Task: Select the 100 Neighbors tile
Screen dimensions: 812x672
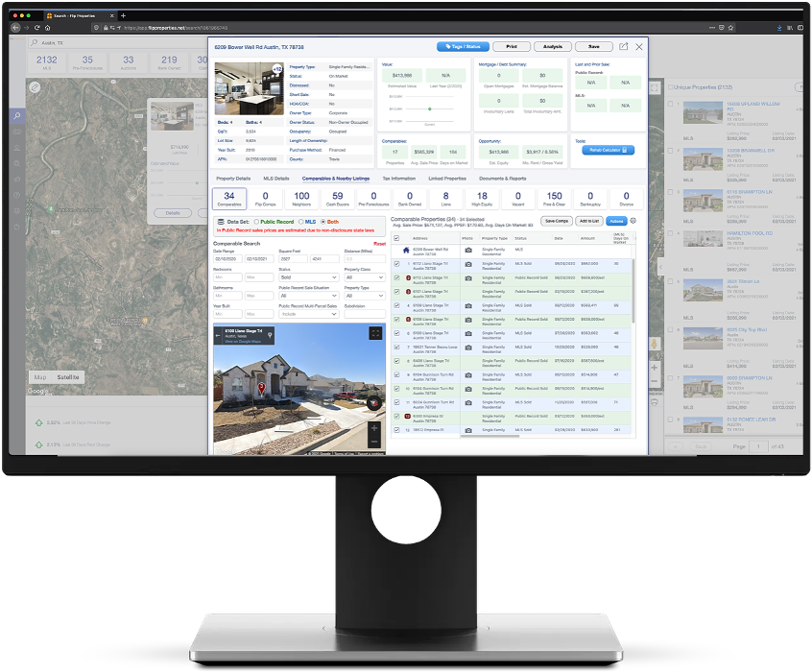Action: tap(301, 198)
